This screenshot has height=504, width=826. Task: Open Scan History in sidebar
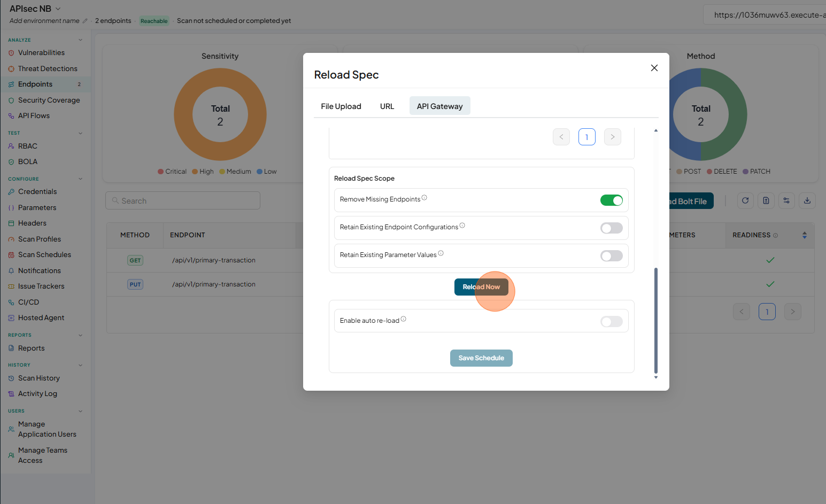38,378
